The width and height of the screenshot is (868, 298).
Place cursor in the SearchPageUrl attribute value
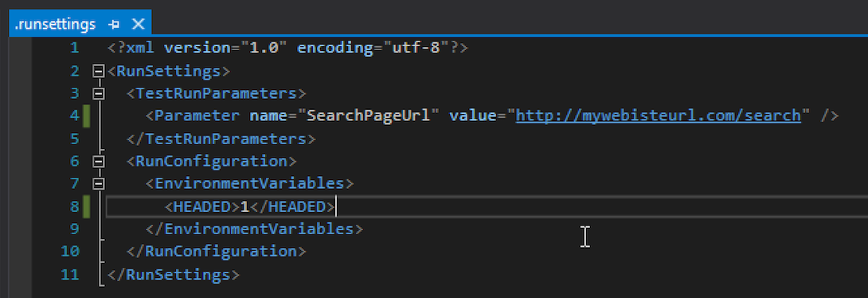click(x=364, y=116)
